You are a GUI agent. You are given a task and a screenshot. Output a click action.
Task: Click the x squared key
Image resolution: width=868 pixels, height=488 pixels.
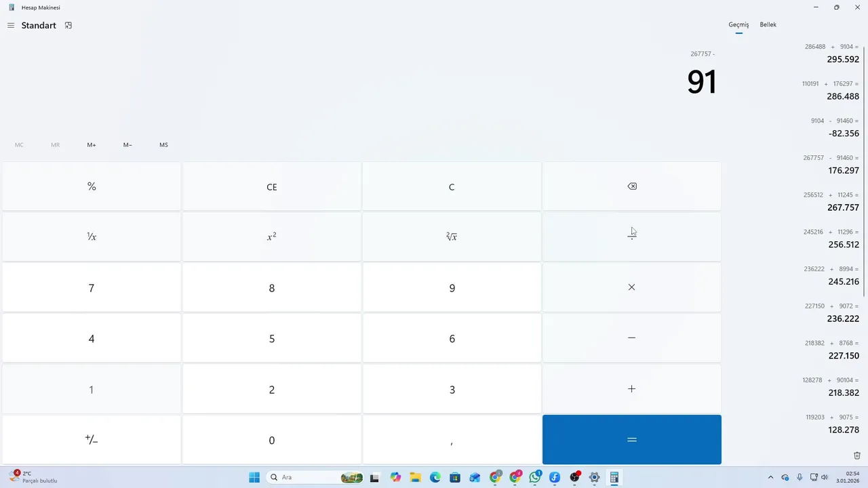click(271, 237)
